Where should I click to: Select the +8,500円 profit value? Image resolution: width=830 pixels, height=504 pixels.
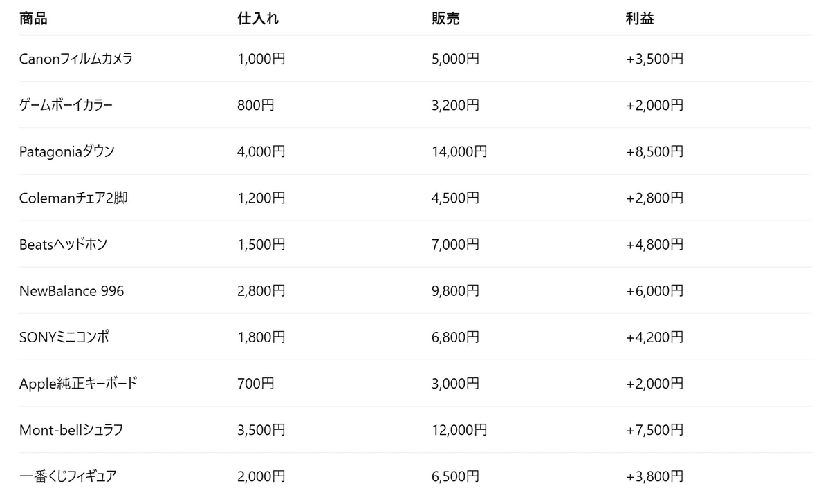click(655, 151)
